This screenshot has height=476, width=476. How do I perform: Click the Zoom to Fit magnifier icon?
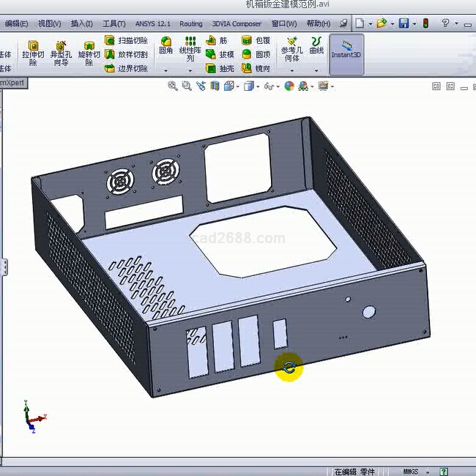(x=173, y=86)
